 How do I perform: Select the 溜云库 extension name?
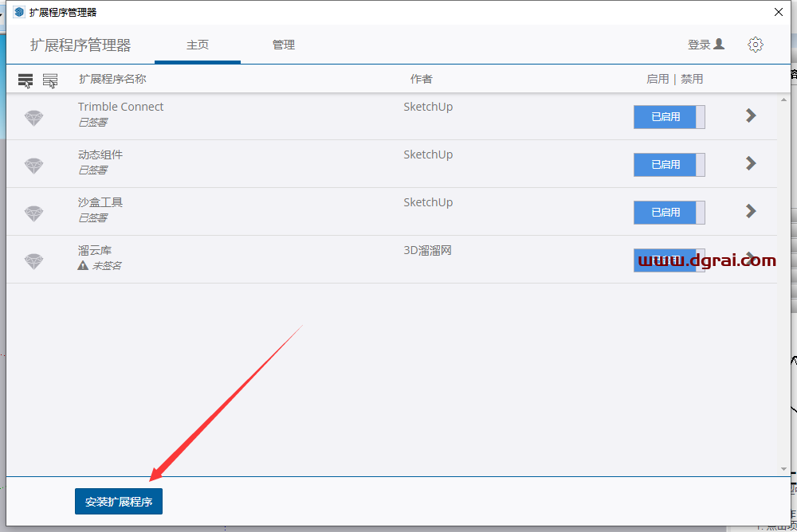(x=95, y=250)
